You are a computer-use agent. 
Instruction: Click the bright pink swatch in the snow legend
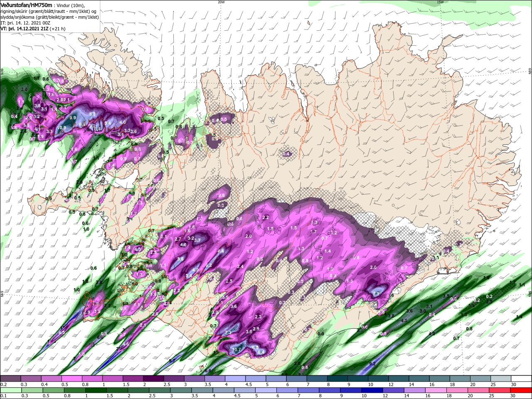pyautogui.click(x=72, y=379)
